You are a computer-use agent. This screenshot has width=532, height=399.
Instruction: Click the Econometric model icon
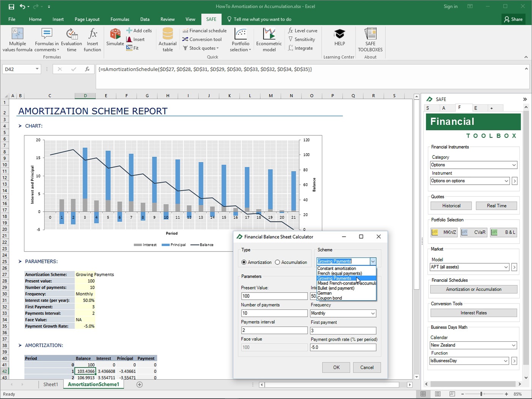[x=269, y=34]
